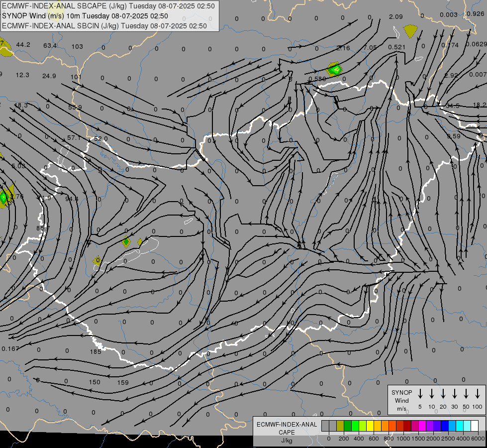Click the 53.9 value on the map
487x448 pixels.
pos(75,107)
